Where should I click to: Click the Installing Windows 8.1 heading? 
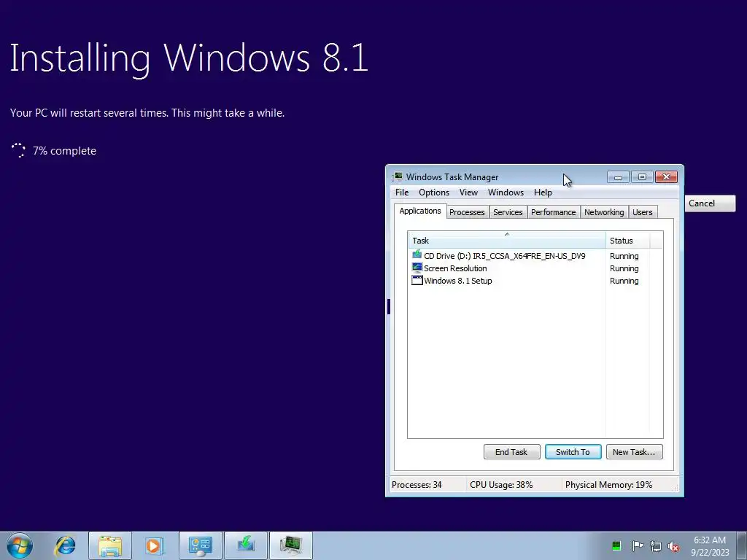(x=189, y=58)
